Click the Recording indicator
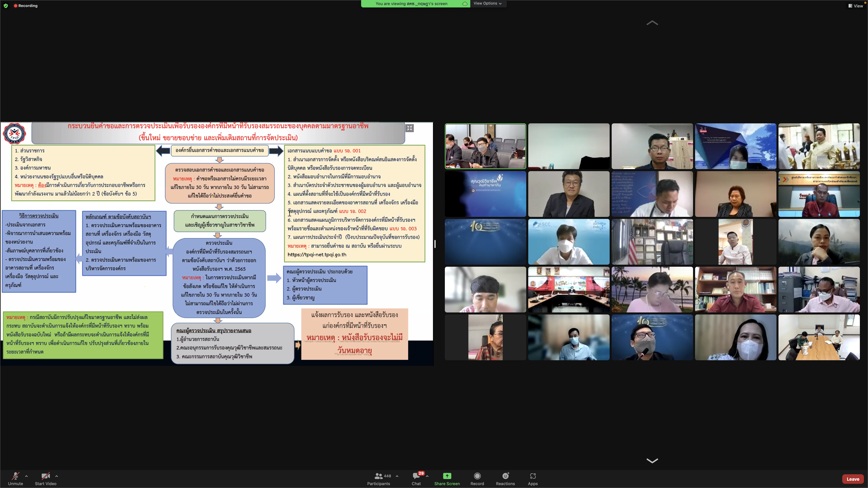Viewport: 868px width, 488px height. tap(26, 6)
